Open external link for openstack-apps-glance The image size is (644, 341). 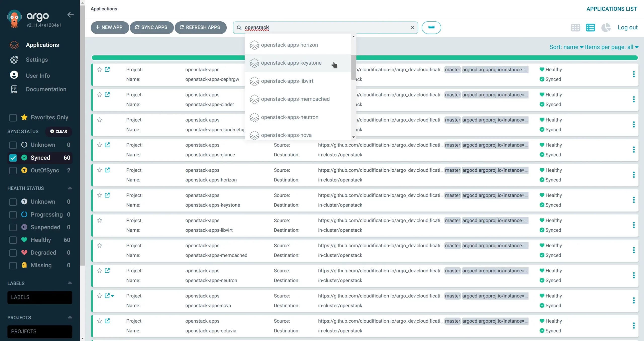(107, 145)
